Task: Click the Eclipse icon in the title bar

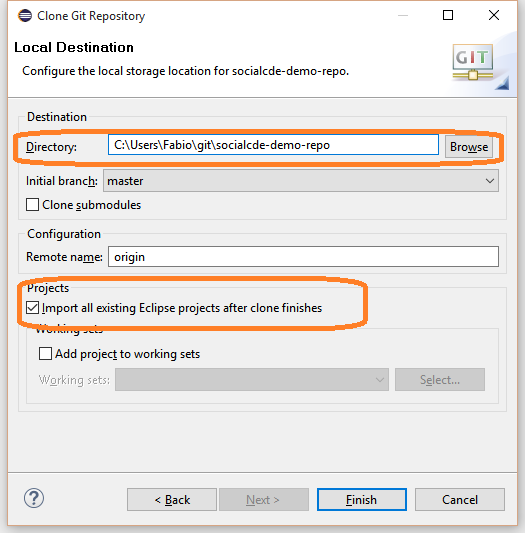Action: tap(25, 16)
